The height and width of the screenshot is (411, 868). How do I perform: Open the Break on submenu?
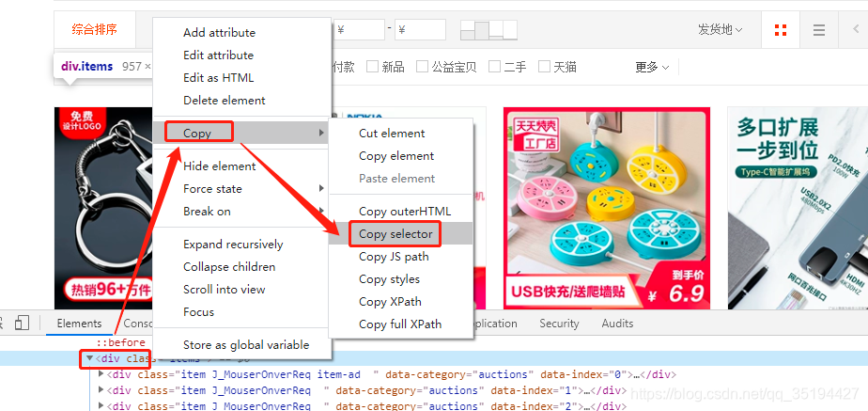242,212
